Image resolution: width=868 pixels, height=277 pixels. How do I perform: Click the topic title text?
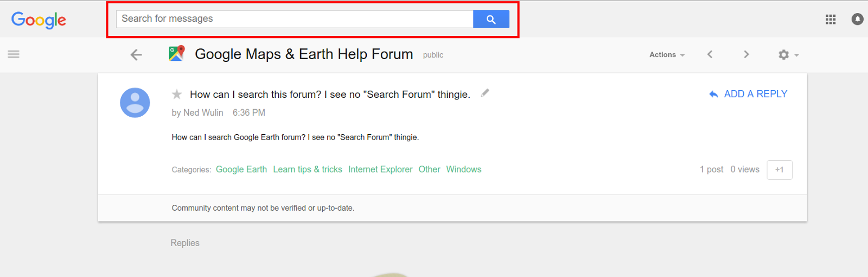(x=330, y=95)
